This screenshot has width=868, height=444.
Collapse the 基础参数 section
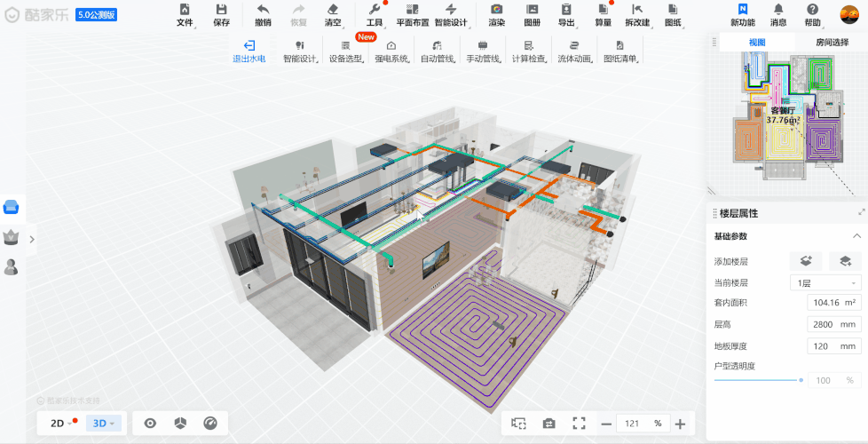856,236
